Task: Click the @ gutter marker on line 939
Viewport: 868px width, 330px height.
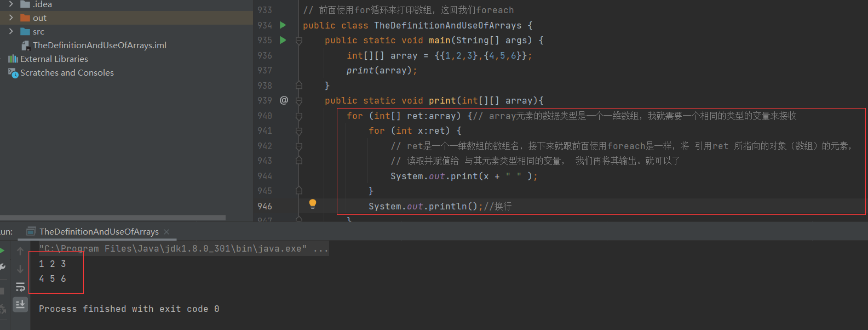Action: [x=284, y=100]
